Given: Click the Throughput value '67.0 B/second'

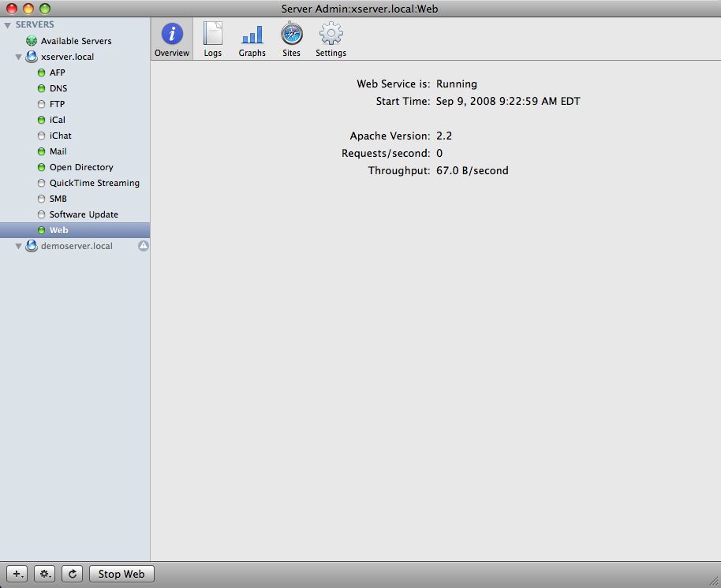Looking at the screenshot, I should 473,170.
